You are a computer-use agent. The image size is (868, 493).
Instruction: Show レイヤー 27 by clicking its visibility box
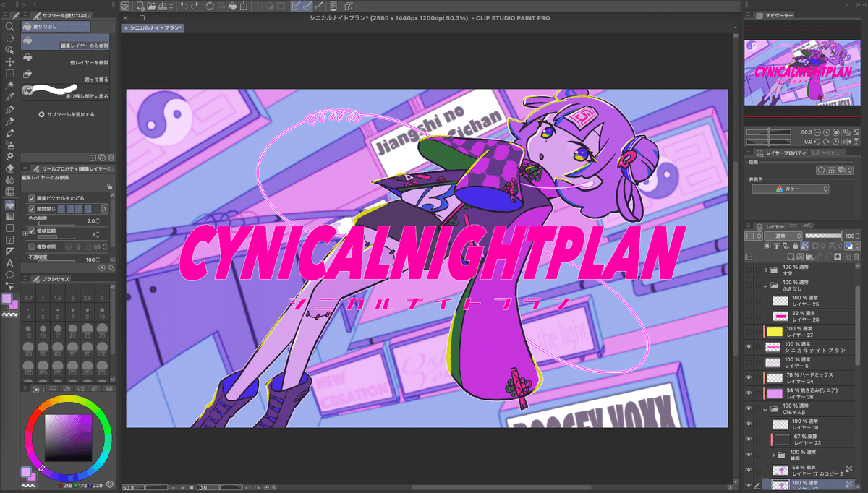pyautogui.click(x=749, y=332)
